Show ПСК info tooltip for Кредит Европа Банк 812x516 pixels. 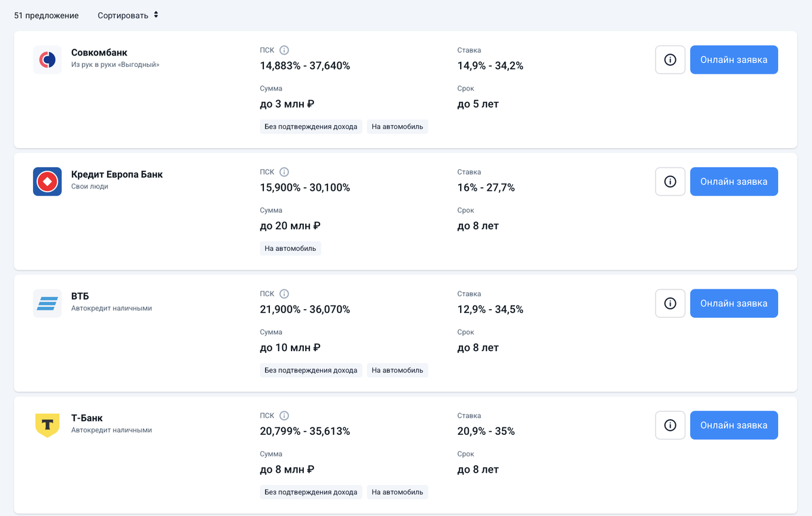pyautogui.click(x=284, y=172)
